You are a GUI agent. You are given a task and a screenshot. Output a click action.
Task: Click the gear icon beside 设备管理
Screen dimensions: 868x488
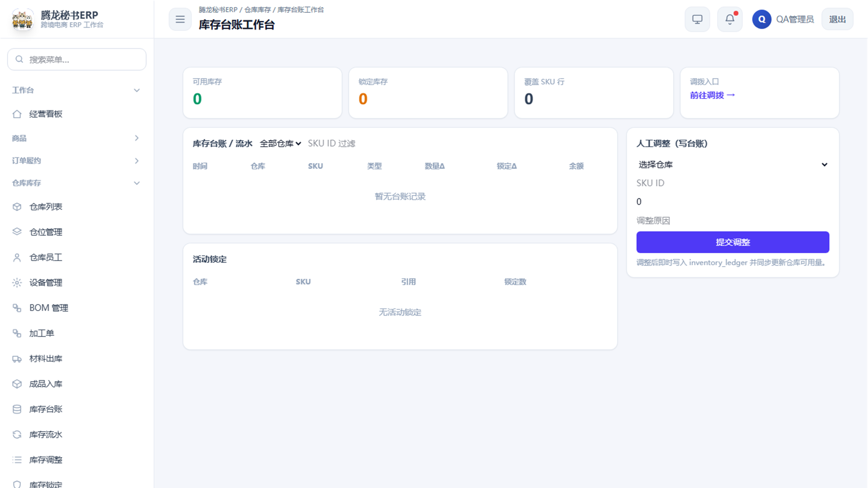(x=17, y=283)
